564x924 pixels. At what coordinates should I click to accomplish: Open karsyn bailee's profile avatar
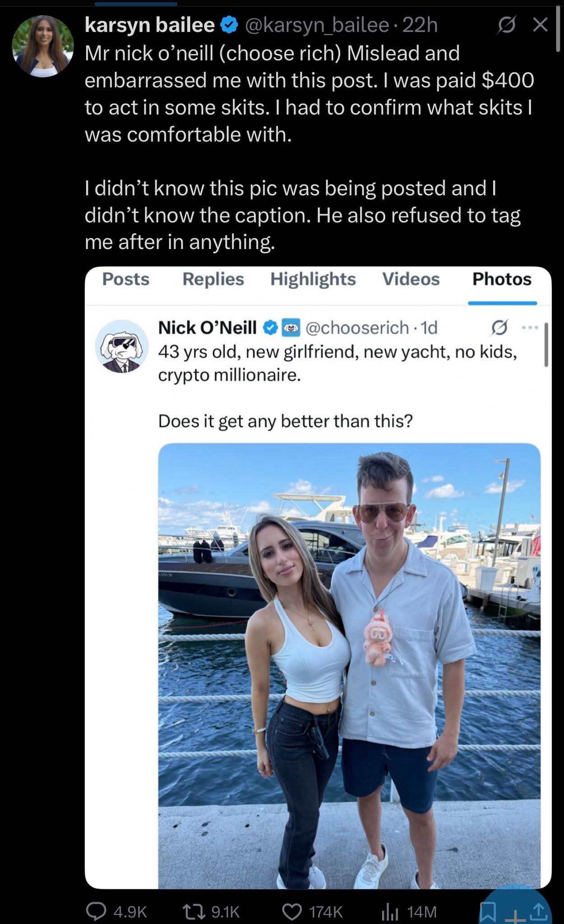(43, 46)
